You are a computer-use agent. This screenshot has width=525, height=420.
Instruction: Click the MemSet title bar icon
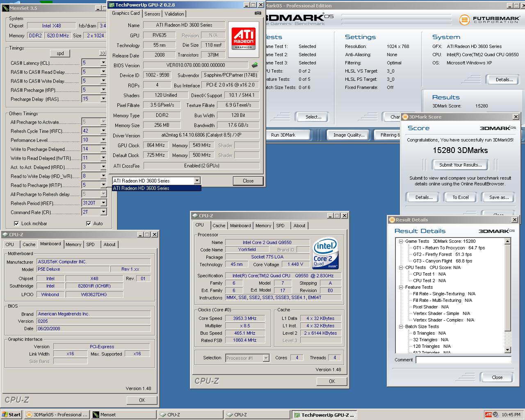point(5,8)
